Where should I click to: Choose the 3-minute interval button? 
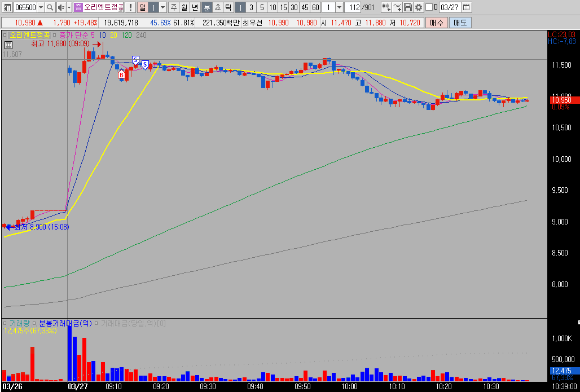pos(251,7)
